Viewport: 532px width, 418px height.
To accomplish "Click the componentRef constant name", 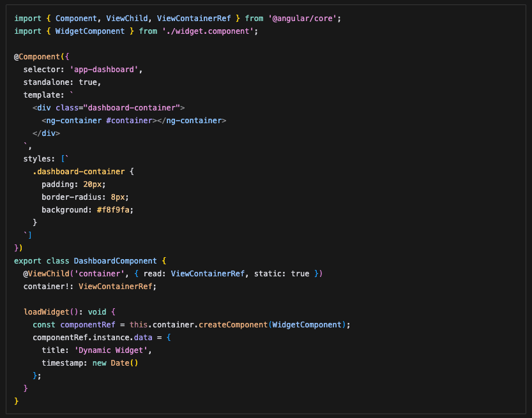I will (87, 325).
